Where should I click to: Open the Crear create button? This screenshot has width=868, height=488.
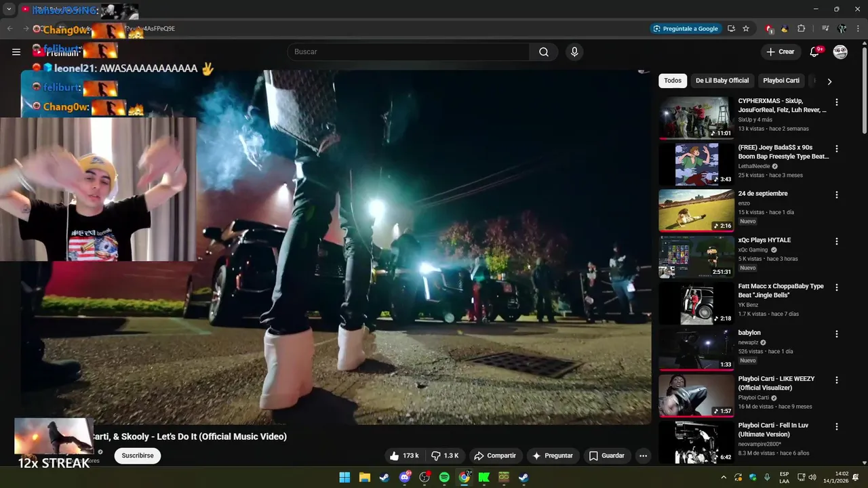click(x=781, y=52)
